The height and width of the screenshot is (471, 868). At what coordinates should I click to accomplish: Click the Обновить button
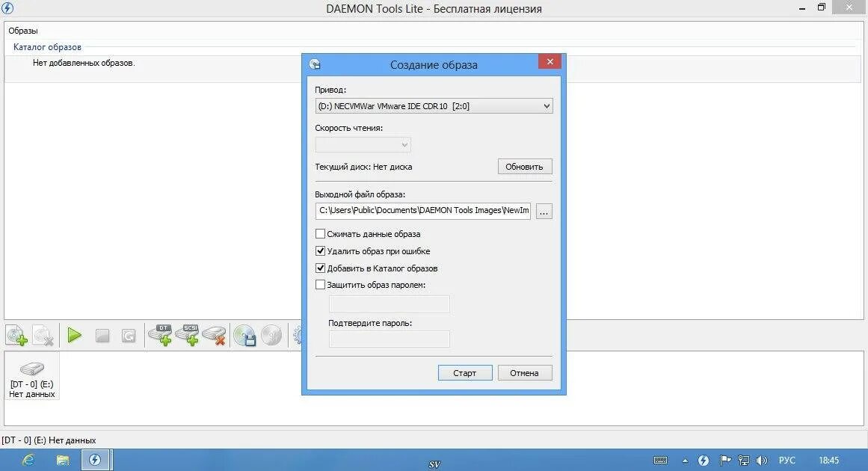point(524,167)
